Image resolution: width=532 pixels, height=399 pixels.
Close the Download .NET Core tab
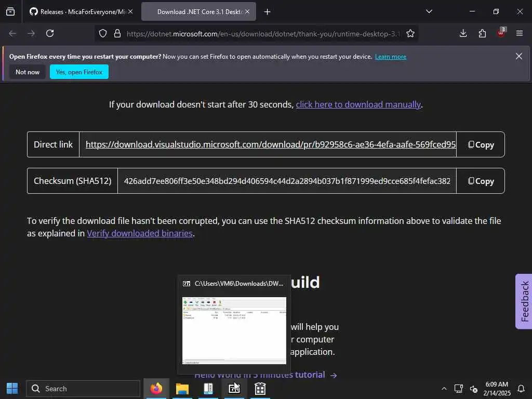tap(247, 11)
